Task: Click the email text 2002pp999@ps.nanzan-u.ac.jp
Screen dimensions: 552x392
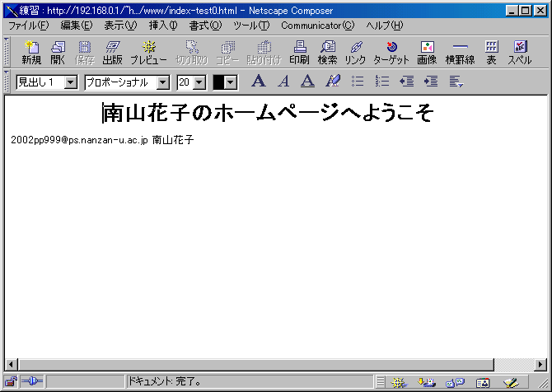Action: click(79, 140)
